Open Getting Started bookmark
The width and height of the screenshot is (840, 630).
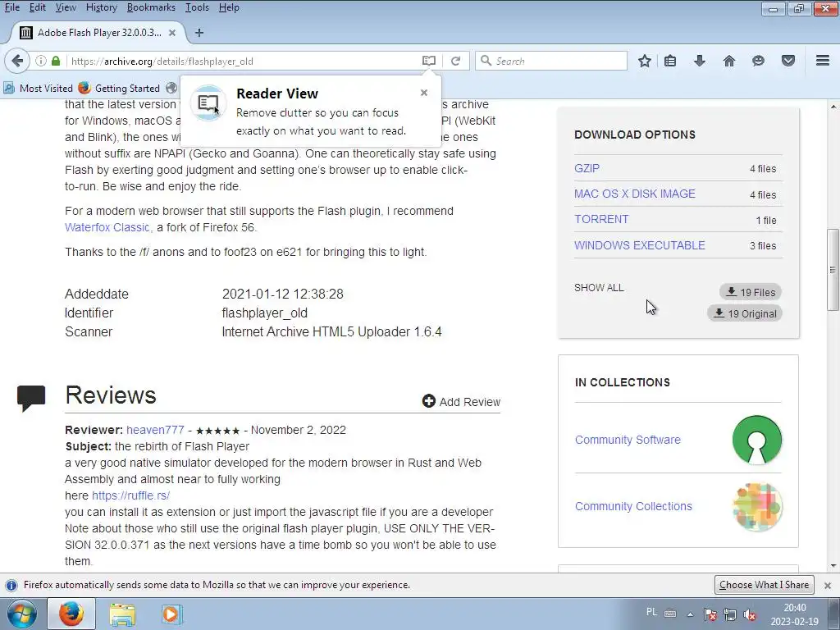(x=119, y=89)
